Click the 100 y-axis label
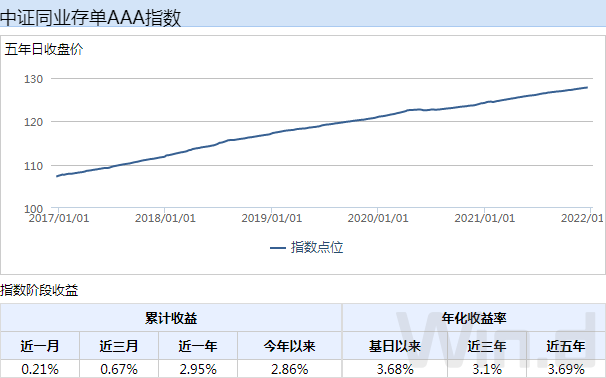606x378 pixels. (34, 209)
